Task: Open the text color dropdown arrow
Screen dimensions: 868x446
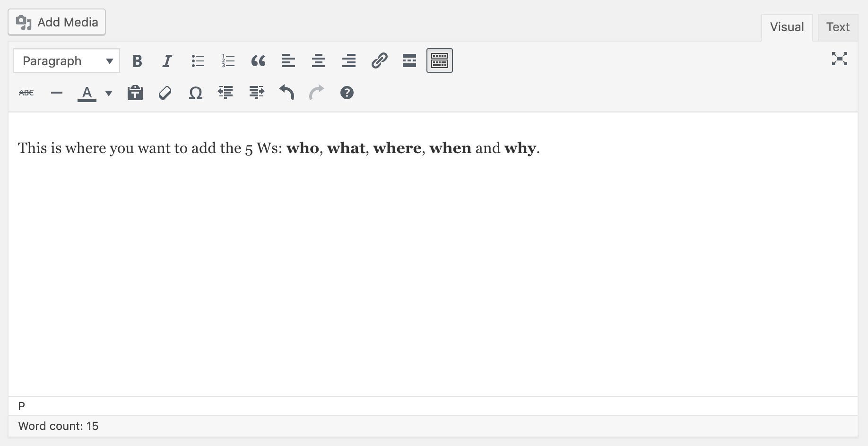Action: tap(108, 94)
